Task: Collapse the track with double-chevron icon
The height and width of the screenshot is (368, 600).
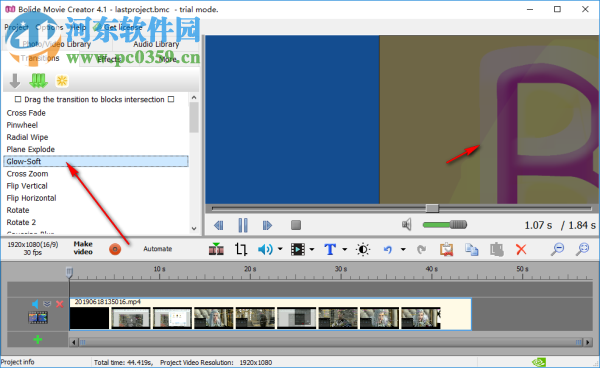Action: click(x=47, y=304)
